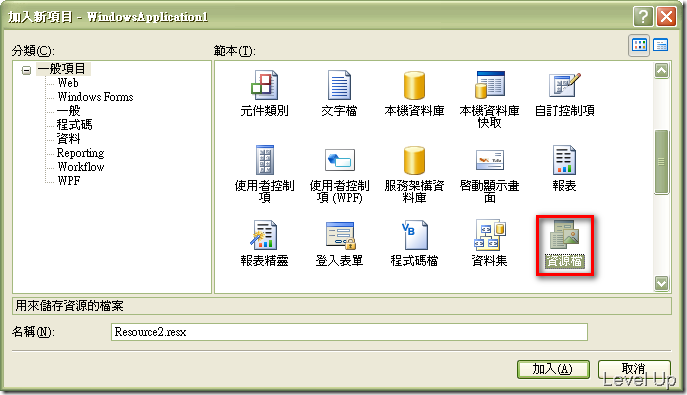Select the 程式碼檔 template icon
This screenshot has width=687, height=395.
click(414, 235)
